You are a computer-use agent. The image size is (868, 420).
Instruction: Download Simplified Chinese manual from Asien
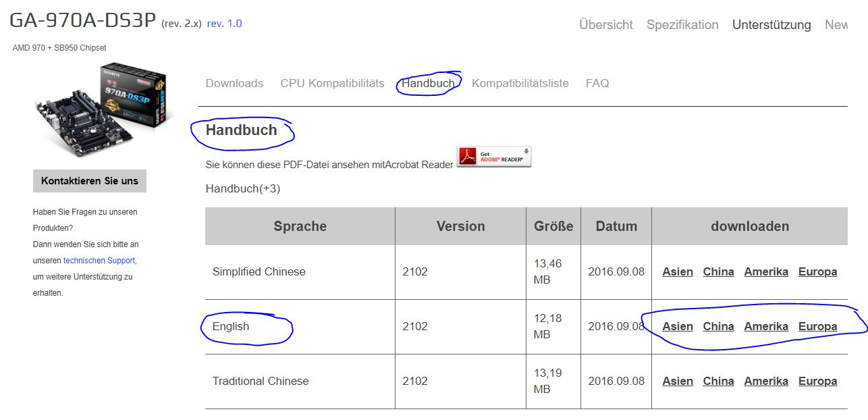pos(678,271)
